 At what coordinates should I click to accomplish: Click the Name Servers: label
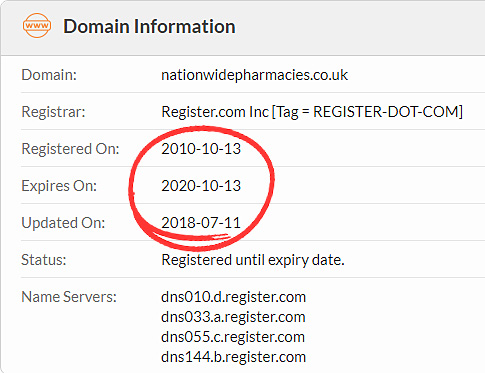(x=69, y=297)
